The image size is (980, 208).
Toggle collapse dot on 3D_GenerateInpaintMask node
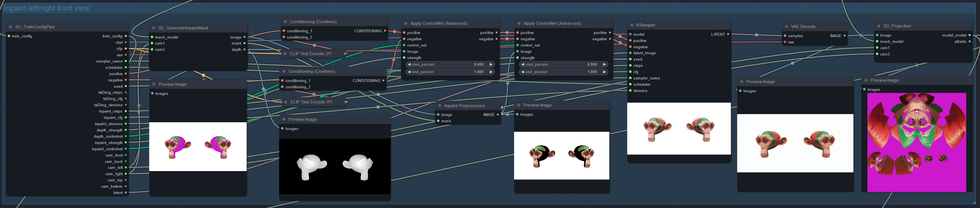pyautogui.click(x=154, y=28)
